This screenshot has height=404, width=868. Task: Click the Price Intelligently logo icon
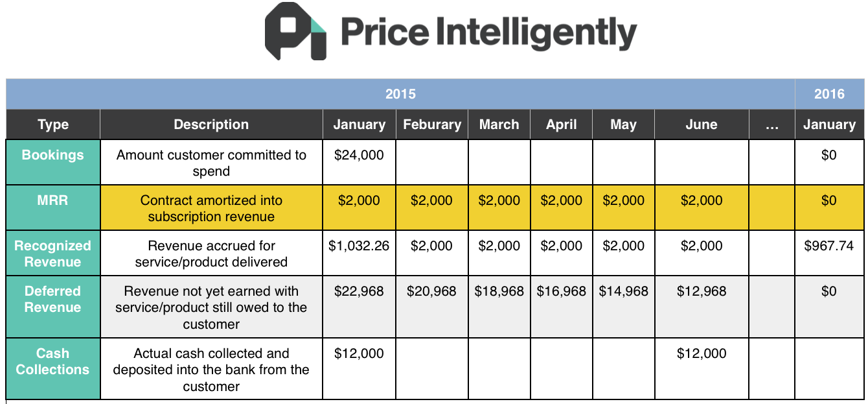[x=295, y=31]
